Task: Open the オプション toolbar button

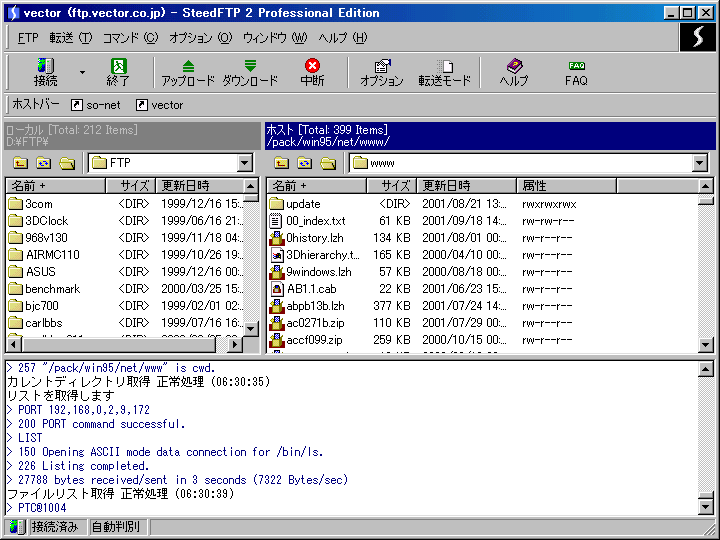Action: 382,73
